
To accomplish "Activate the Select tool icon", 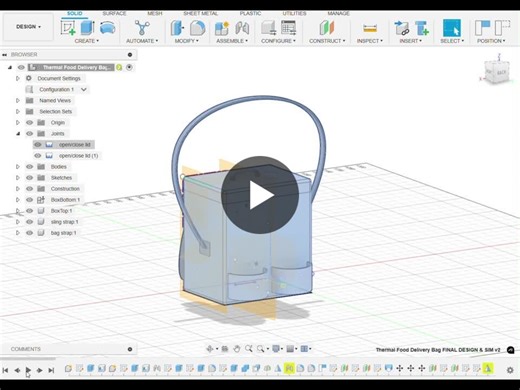I will tap(452, 28).
